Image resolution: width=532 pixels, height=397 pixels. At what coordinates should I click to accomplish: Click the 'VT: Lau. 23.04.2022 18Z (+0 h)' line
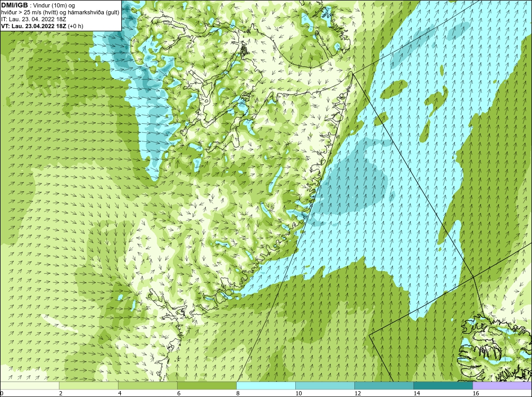click(x=42, y=26)
